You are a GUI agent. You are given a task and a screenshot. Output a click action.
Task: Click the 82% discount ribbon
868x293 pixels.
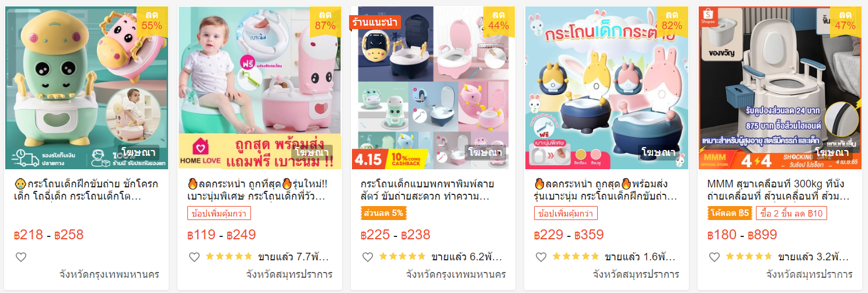coord(672,20)
